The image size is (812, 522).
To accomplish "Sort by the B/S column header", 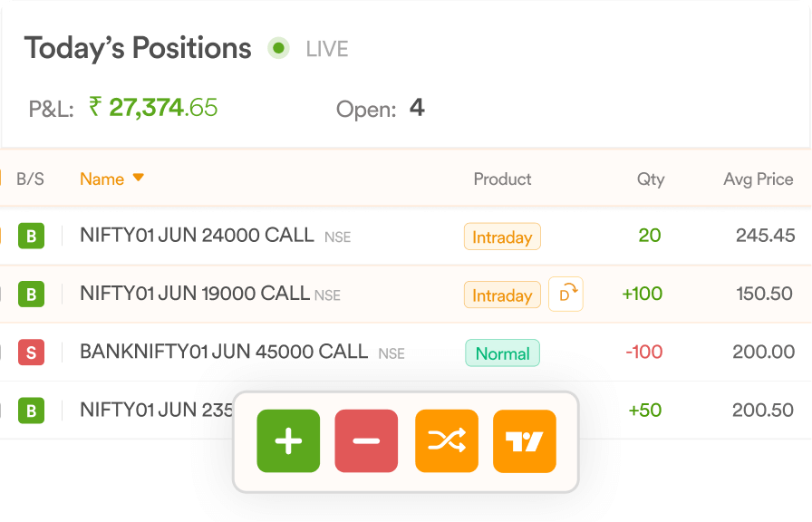I will click(x=30, y=179).
